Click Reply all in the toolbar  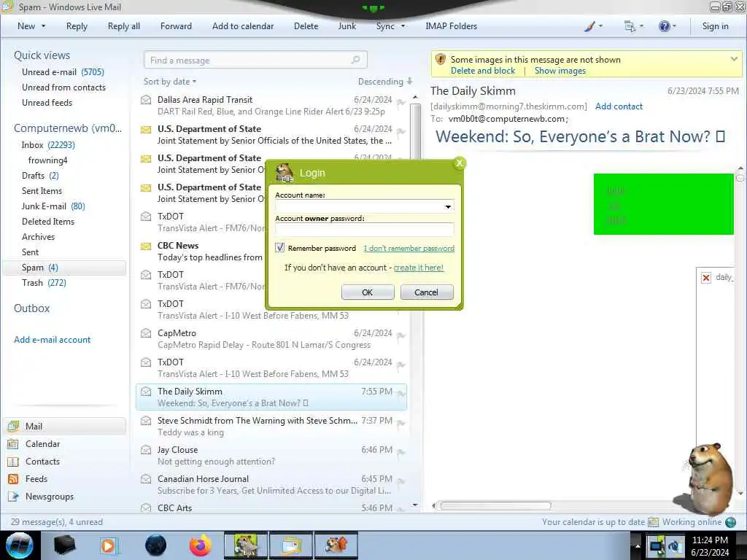tap(124, 26)
